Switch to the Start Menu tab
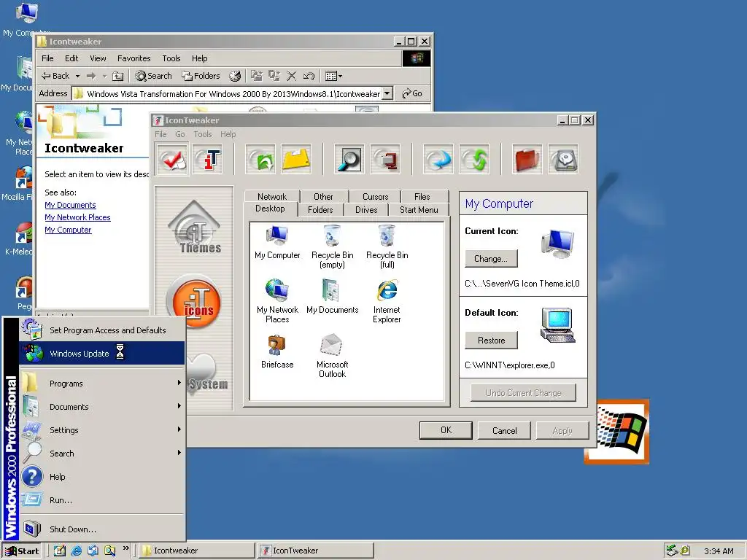 (419, 209)
